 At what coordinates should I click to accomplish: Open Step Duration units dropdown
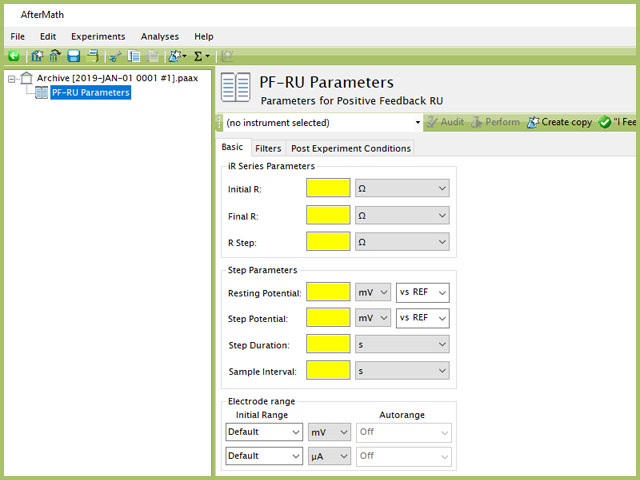click(402, 344)
